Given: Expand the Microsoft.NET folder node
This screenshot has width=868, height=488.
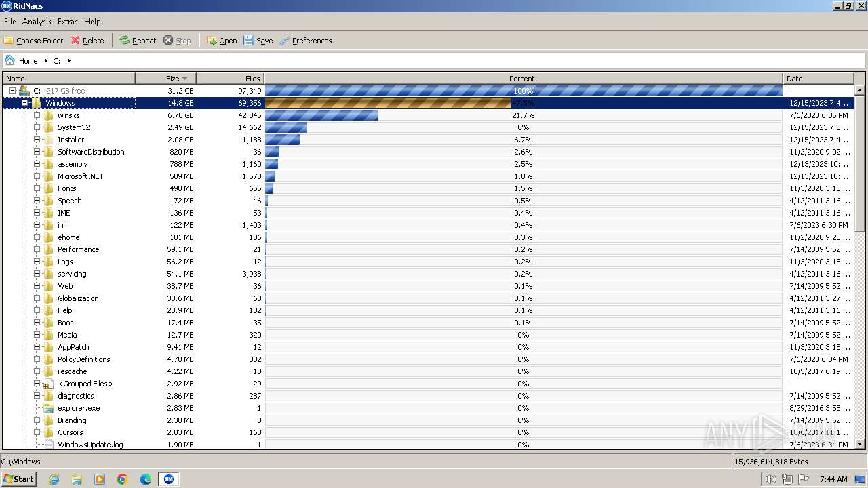Looking at the screenshot, I should (37, 176).
